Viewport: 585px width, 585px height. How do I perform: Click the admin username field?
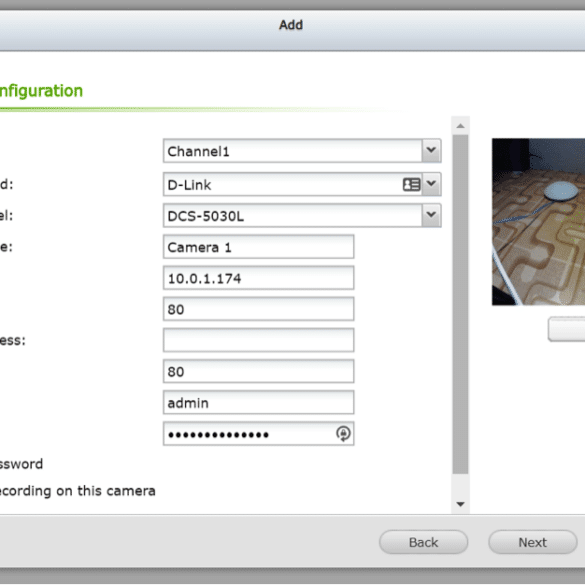259,403
